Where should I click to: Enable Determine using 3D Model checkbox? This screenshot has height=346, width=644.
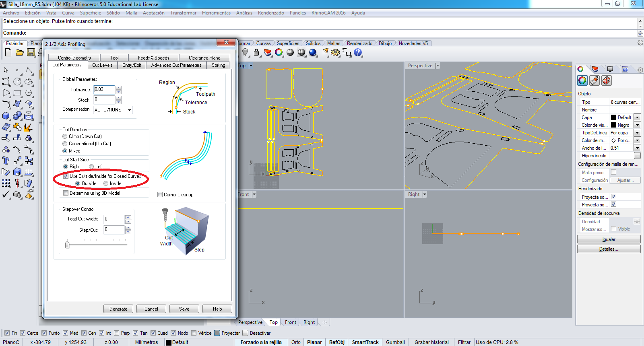click(x=66, y=193)
